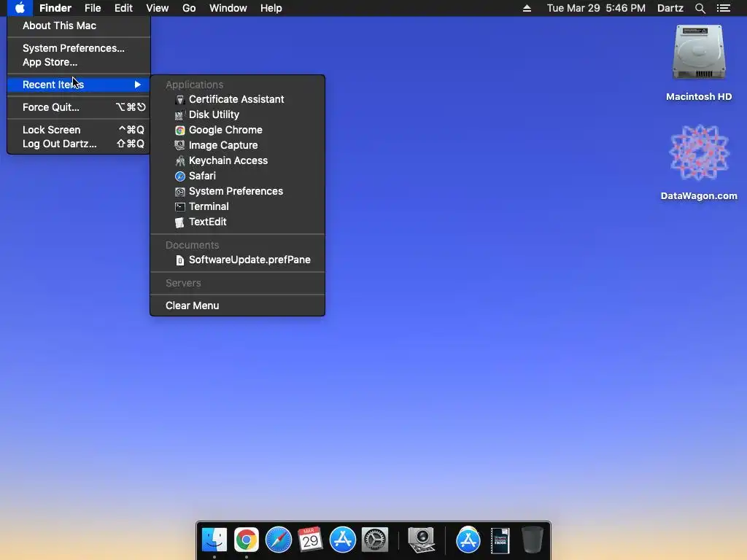
Task: Choose App Store… in Apple menu
Action: coord(79,62)
